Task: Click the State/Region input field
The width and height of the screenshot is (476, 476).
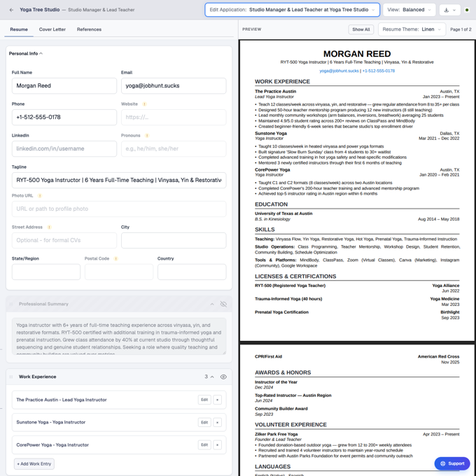Action: (46, 272)
